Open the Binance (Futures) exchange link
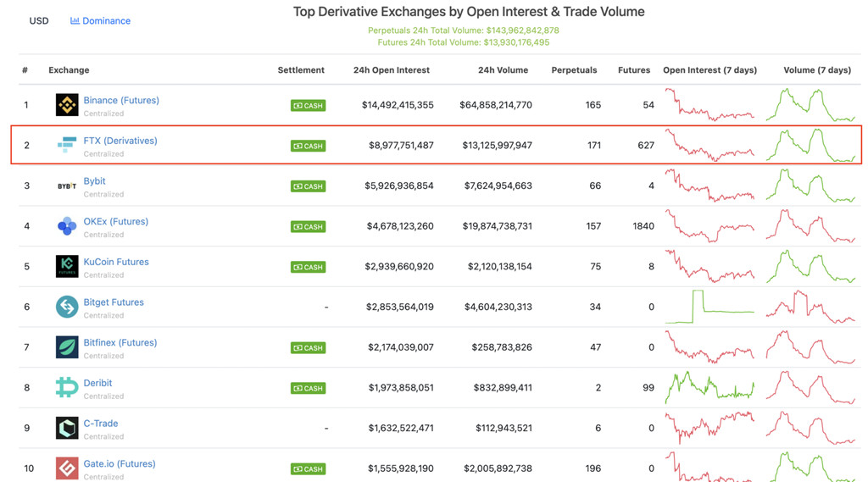868x482 pixels. [121, 100]
